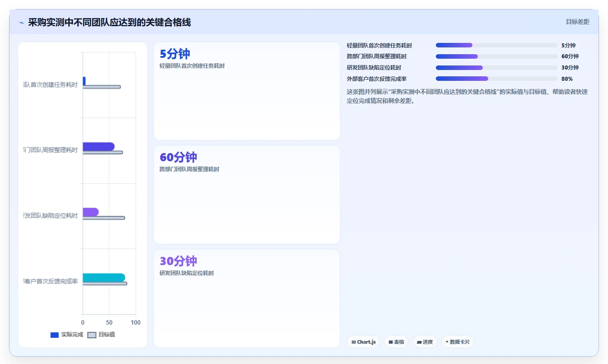Viewport: 608px width, 364px height.
Task: Click the chart y-axis label 客户首次反馈完成率
Action: pos(51,281)
